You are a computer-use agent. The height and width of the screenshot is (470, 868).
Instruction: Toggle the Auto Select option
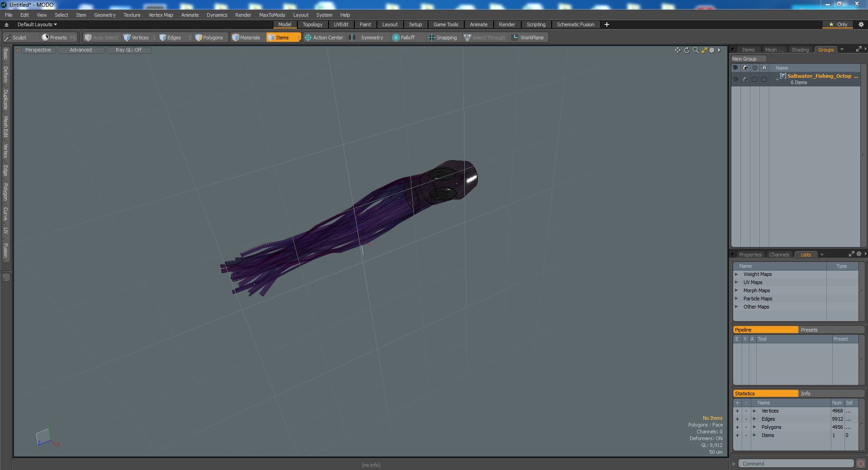point(101,38)
